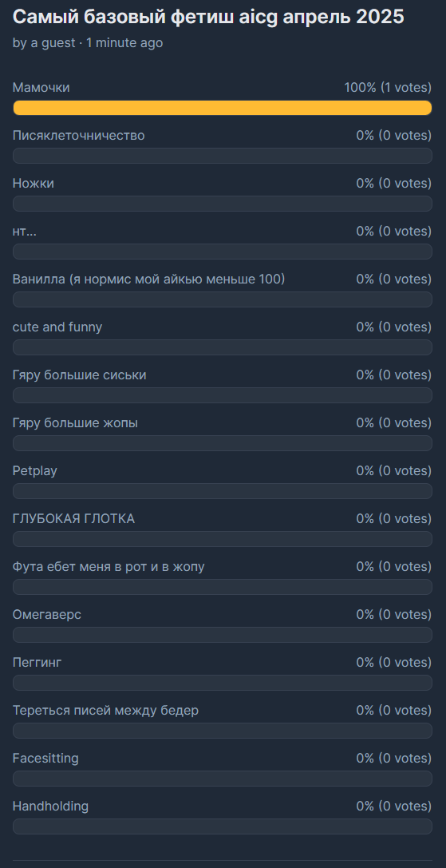Screen dimensions: 446x868
Task: Click the Писяклеточничество progress bar
Action: [222, 156]
